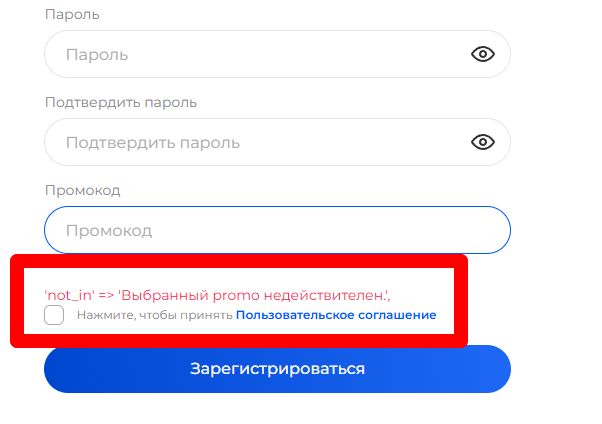Screen dimensions: 602x424
Task: Click the 'Нажмите, чтобы принять' text
Action: [x=154, y=315]
